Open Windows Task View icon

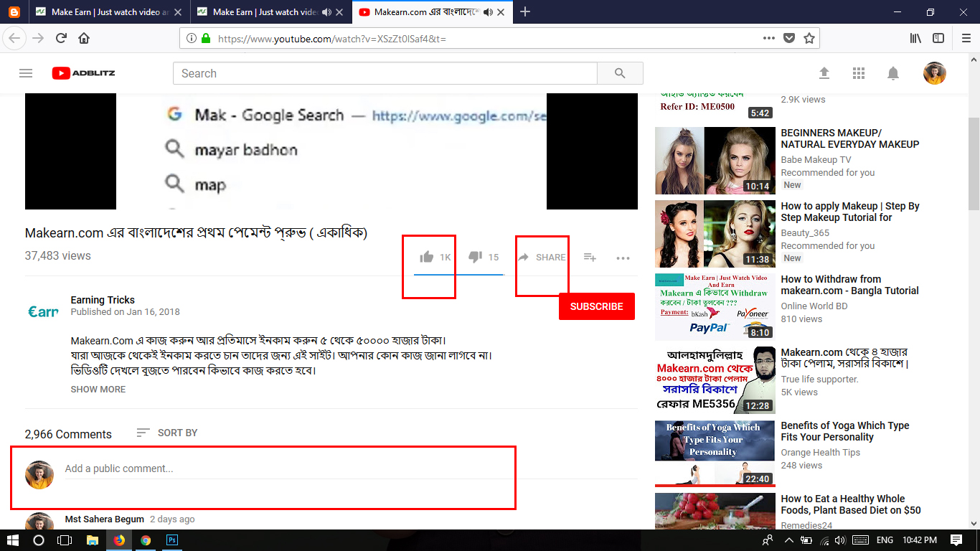tap(65, 540)
